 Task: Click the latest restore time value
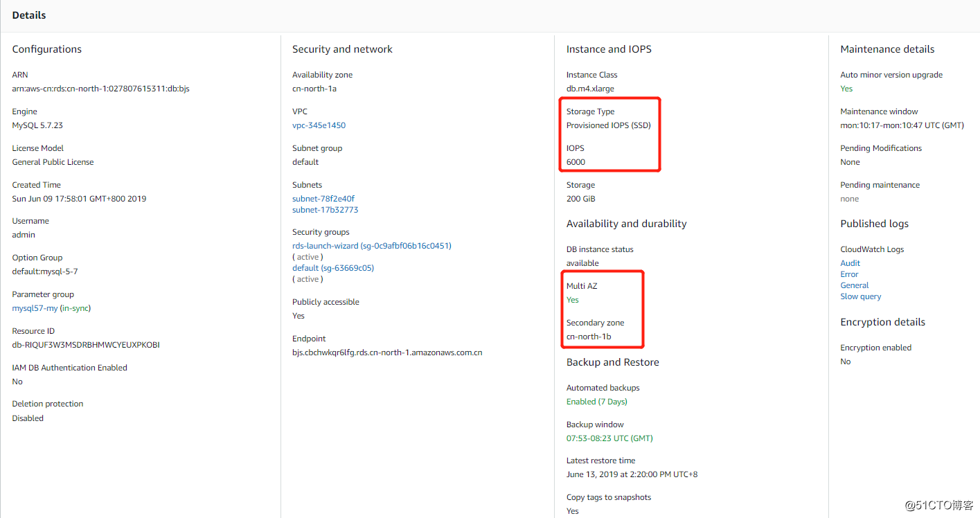click(x=632, y=474)
